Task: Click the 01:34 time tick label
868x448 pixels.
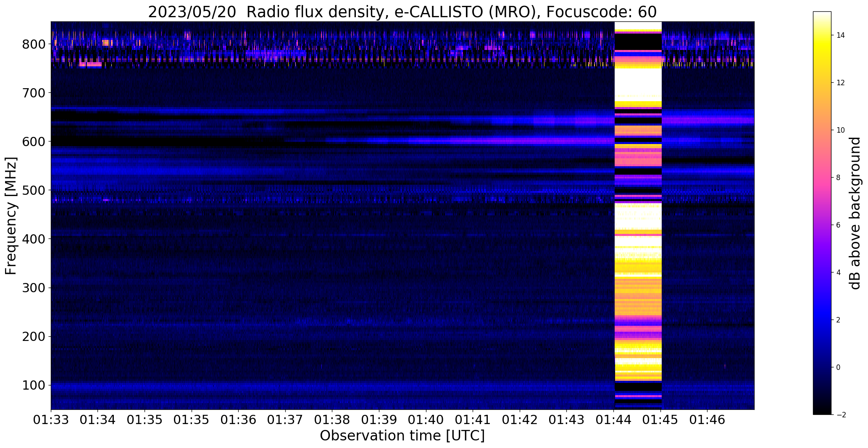Action: coord(98,419)
